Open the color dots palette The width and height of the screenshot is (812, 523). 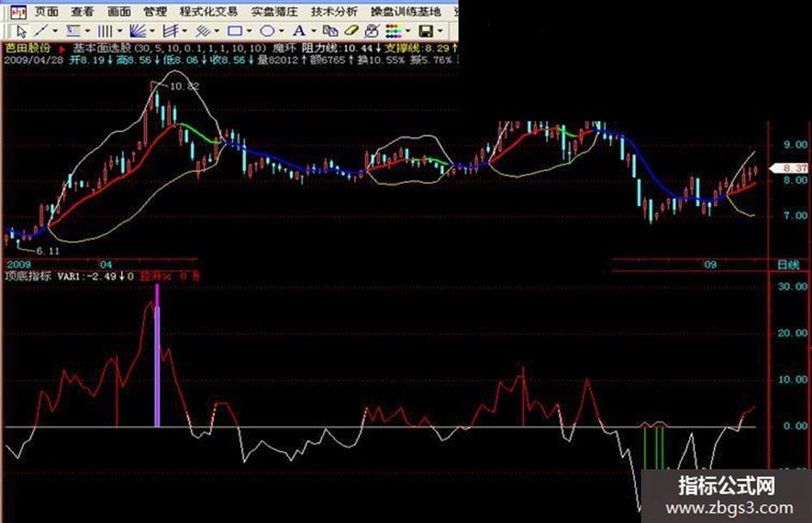click(394, 32)
